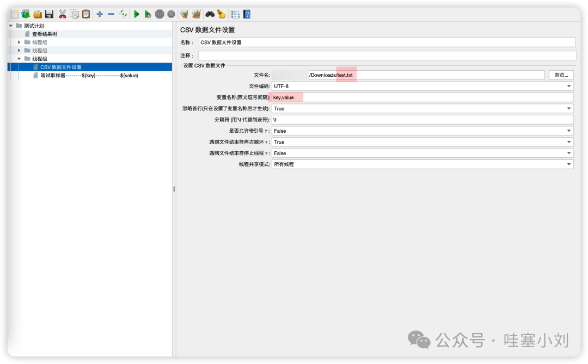The width and height of the screenshot is (588, 364).
Task: Collapse the third 线程组 node
Action: tap(19, 59)
